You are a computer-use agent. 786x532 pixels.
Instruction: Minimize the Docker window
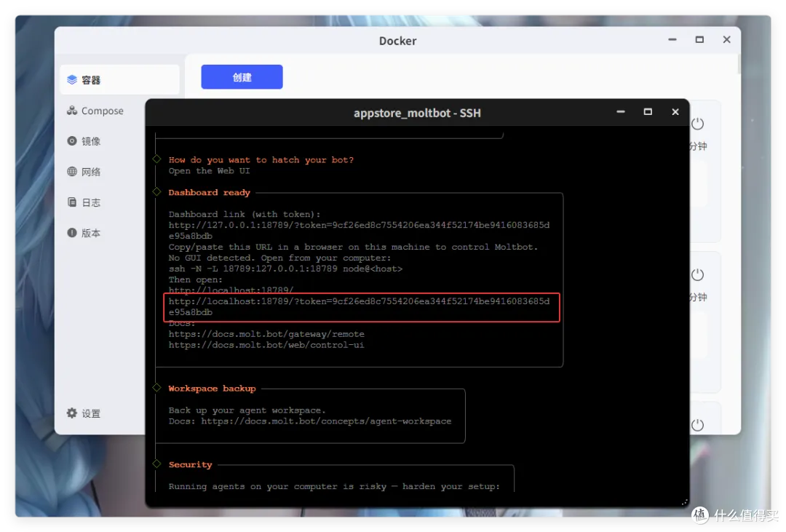672,39
